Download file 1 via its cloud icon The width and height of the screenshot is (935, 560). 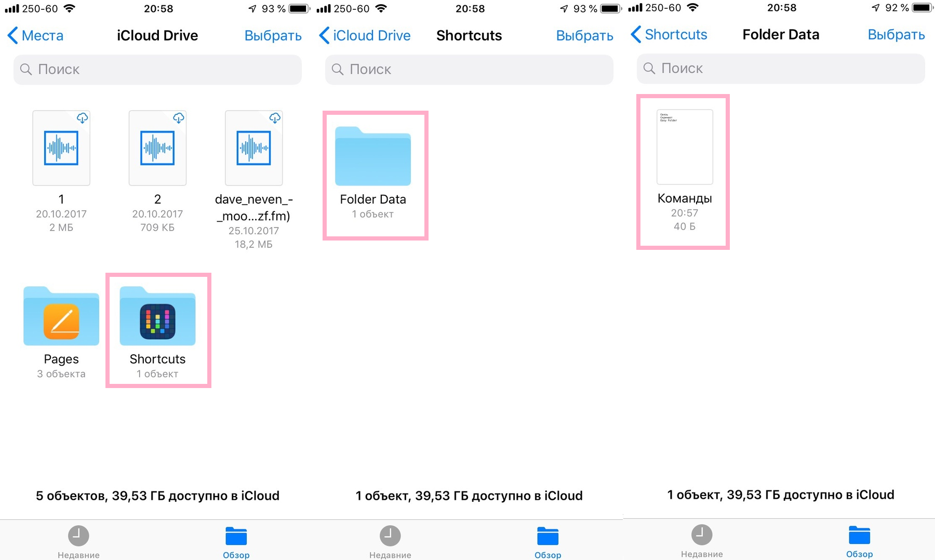pos(82,118)
